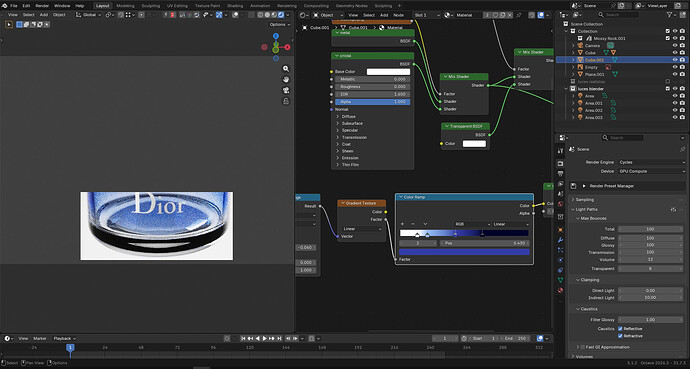Image resolution: width=690 pixels, height=369 pixels.
Task: Click the viewport shading rendered mode icon
Action: click(x=281, y=15)
